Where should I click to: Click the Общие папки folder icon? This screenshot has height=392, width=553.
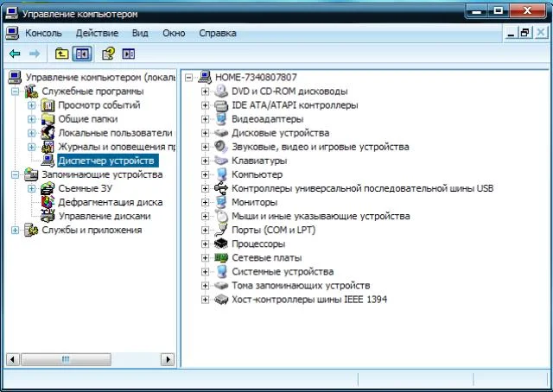pos(48,119)
